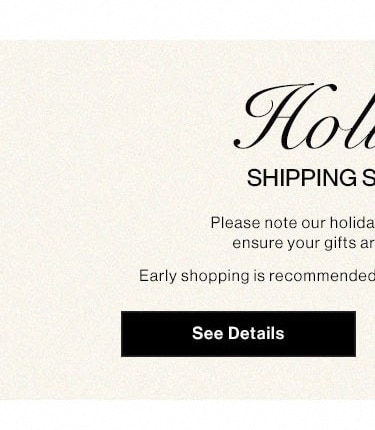The width and height of the screenshot is (375, 430).
Task: Click the script Holiday heading
Action: pos(304,117)
